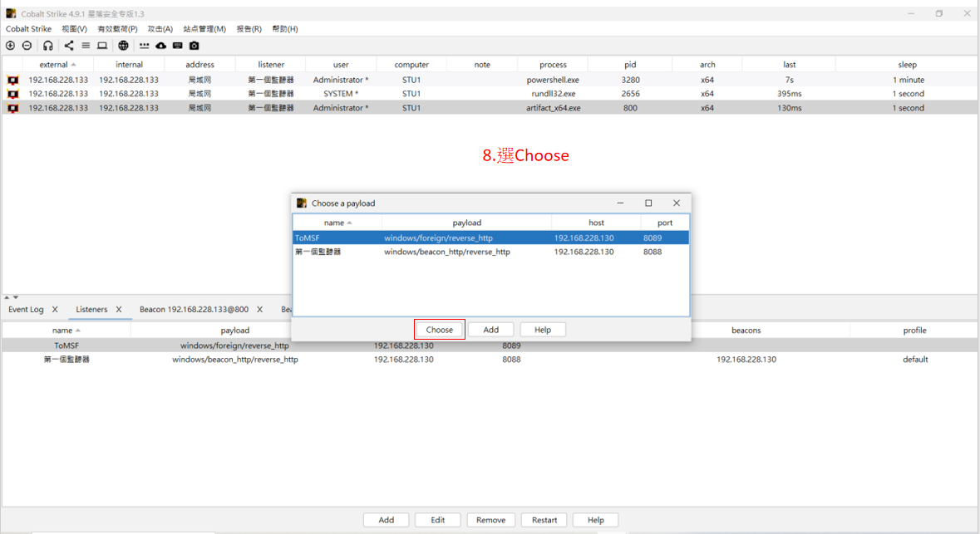Image resolution: width=980 pixels, height=534 pixels.
Task: Sort beacon table by the process column
Action: point(553,64)
